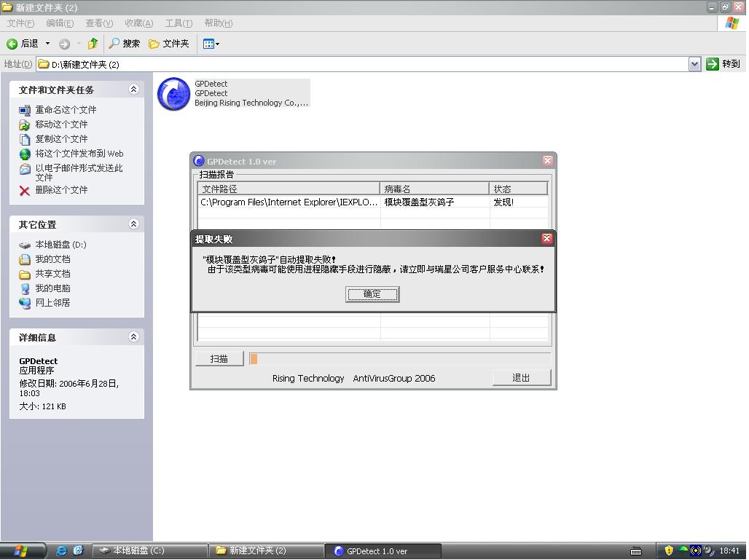The width and height of the screenshot is (749, 560).
Task: Click the keyboard language bar icon
Action: tap(636, 551)
